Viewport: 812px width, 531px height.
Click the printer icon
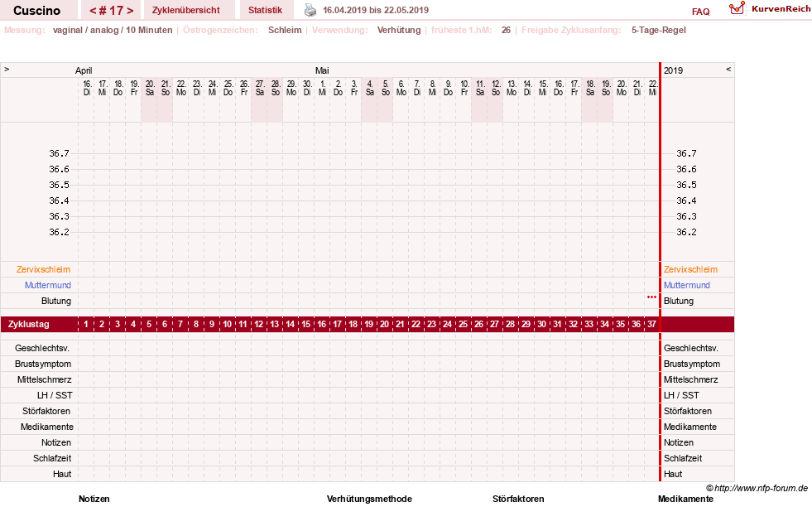tap(310, 10)
